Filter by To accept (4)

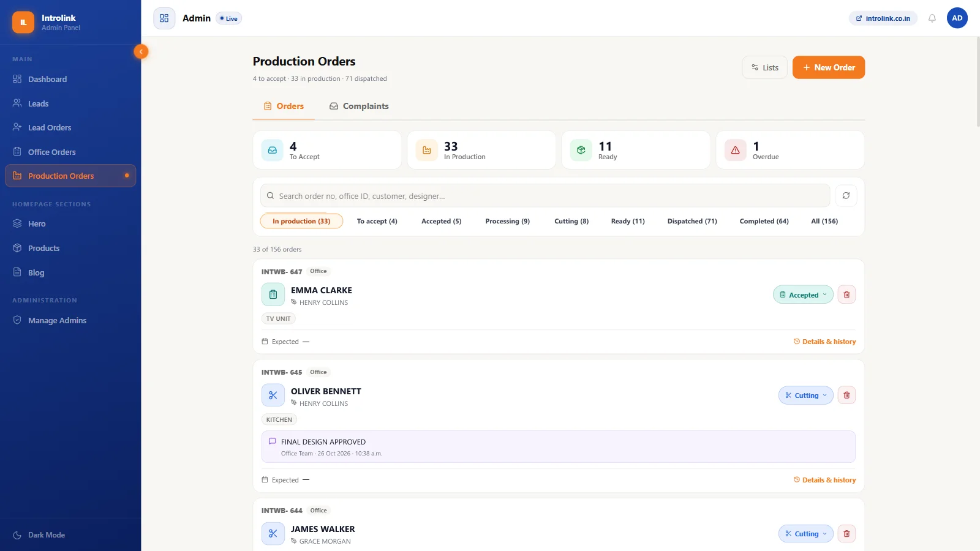click(377, 221)
